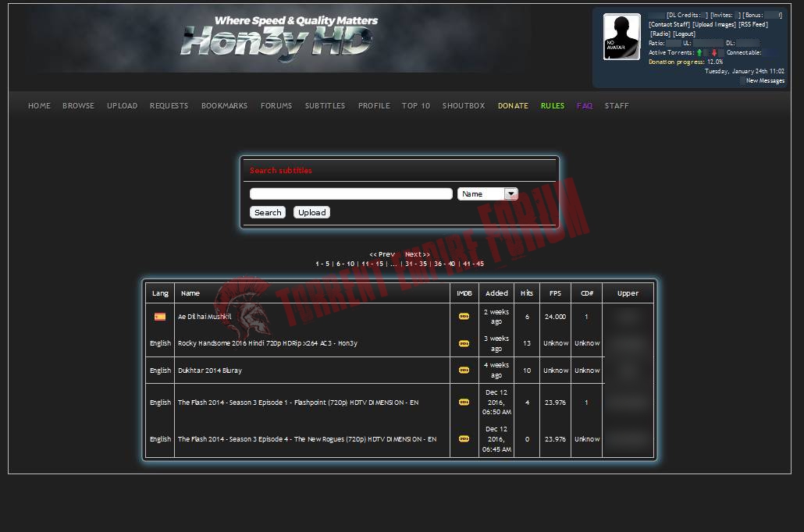Go to HOME in navigation bar

coord(40,105)
